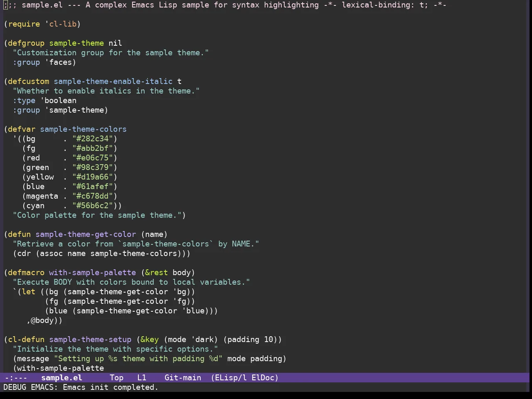This screenshot has height=399, width=532.
Task: Click docstring "Color palette for the sample theme."
Action: (x=97, y=215)
